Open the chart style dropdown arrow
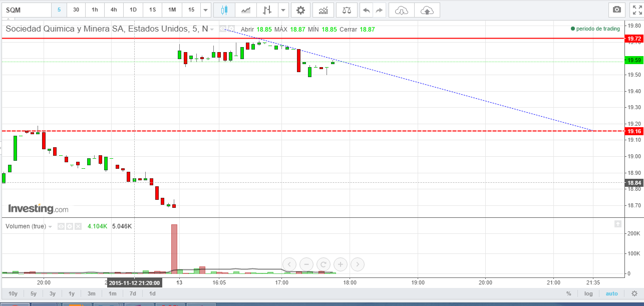Screen dimensions: 644x306 [x=283, y=10]
